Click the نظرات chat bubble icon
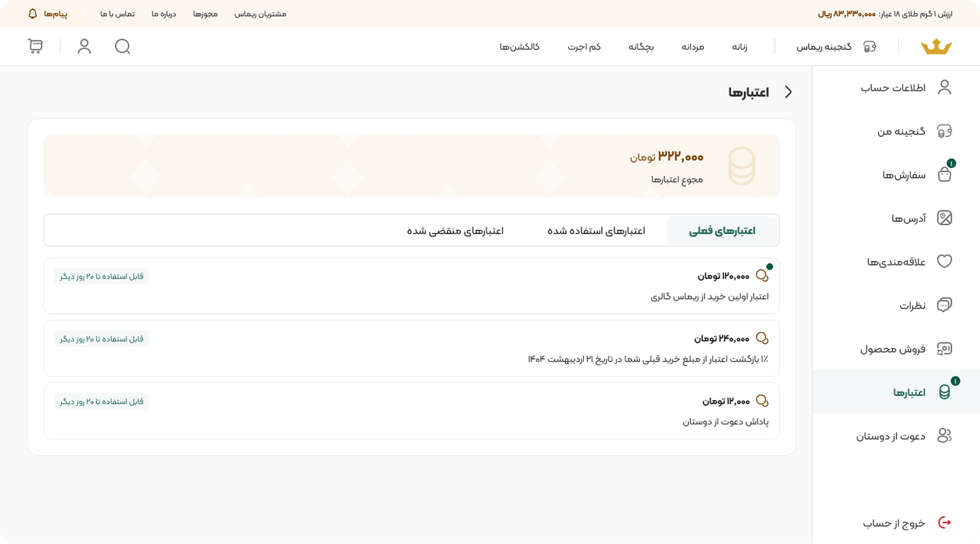980x544 pixels. 944,305
